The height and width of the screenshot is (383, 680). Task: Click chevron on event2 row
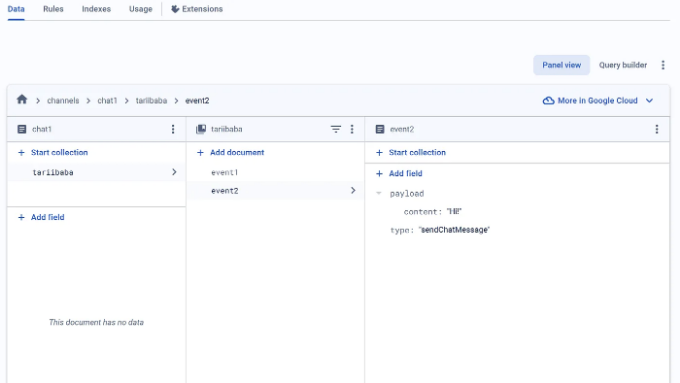point(353,190)
